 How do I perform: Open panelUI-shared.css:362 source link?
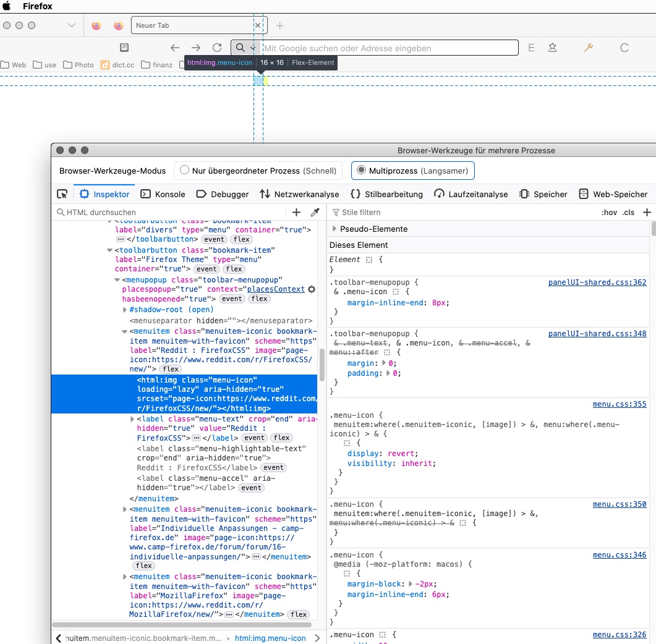597,282
